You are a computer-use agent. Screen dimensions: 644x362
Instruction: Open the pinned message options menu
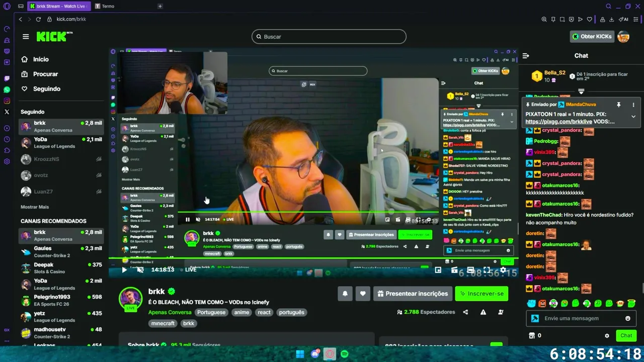[633, 105]
